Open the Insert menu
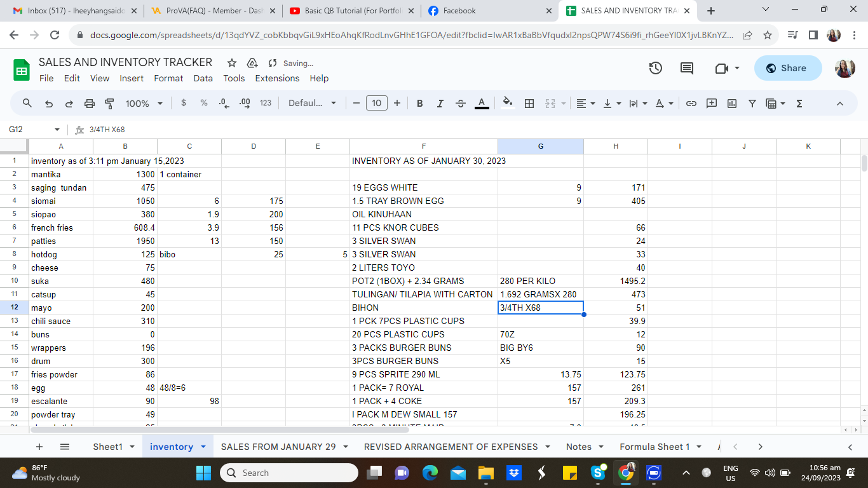868x488 pixels. pos(132,78)
